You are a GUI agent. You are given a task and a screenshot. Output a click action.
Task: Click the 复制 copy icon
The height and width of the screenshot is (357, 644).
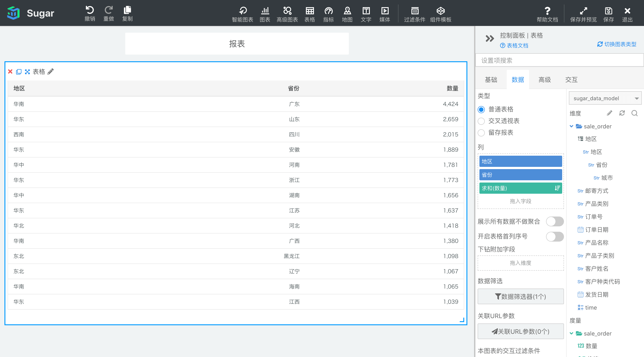(127, 13)
